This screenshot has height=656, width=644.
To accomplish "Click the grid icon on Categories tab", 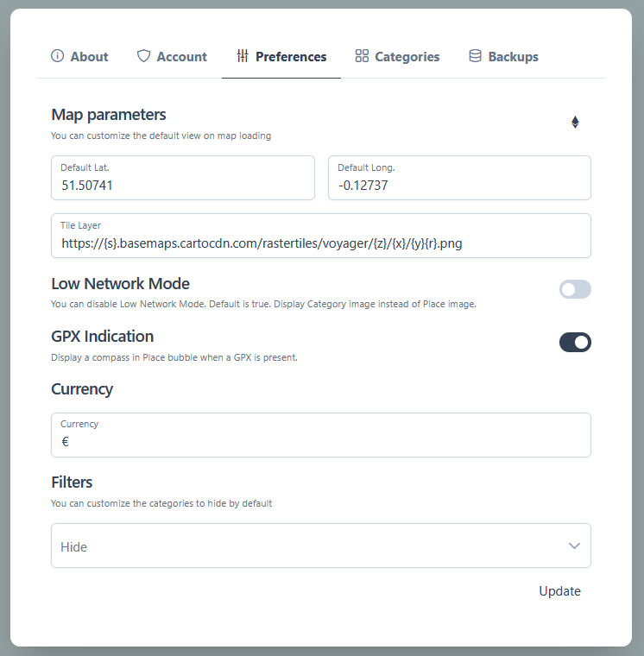I will [x=362, y=56].
